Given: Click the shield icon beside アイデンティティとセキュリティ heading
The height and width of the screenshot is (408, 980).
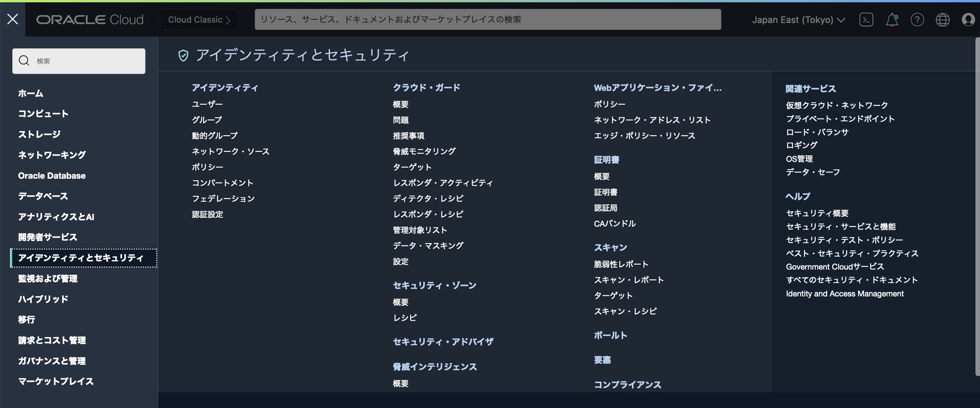Looking at the screenshot, I should (183, 55).
